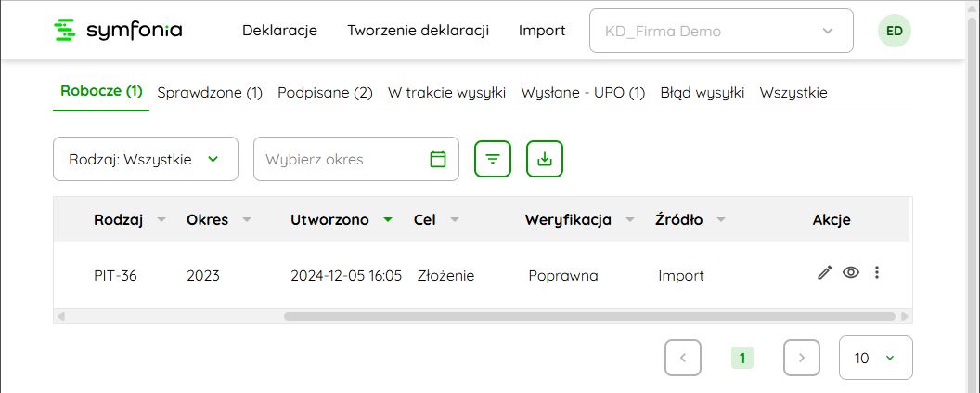
Task: Click the horizontal table scrollbar
Action: [589, 316]
